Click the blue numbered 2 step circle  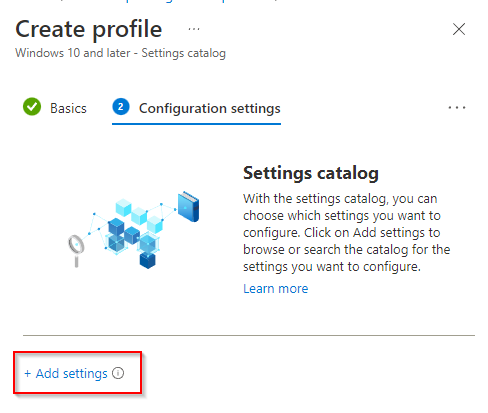[x=121, y=107]
